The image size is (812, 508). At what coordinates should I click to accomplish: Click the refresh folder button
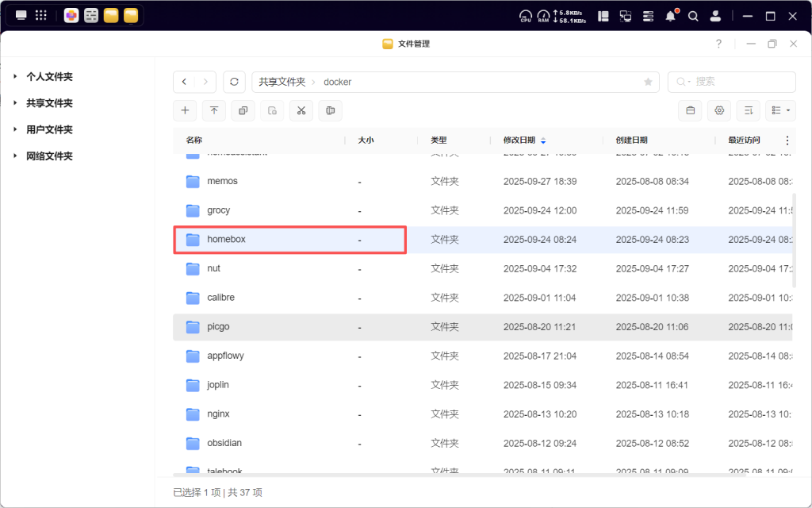pos(234,82)
